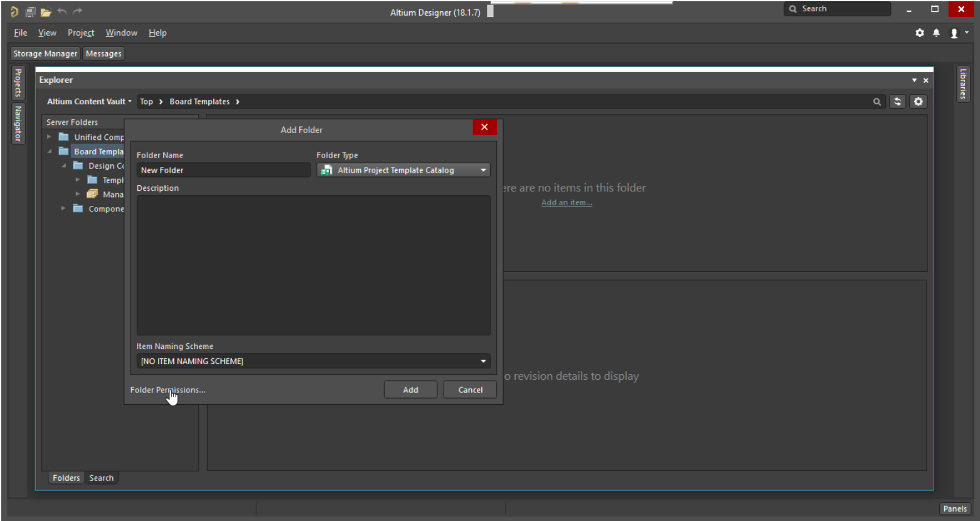Click Top in the breadcrumb path

[146, 102]
